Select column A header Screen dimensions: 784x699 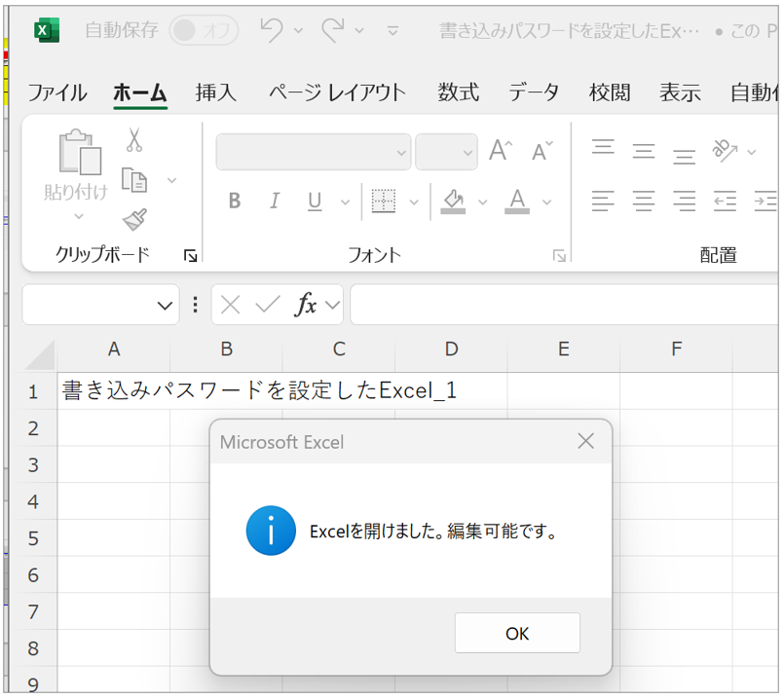pos(114,349)
